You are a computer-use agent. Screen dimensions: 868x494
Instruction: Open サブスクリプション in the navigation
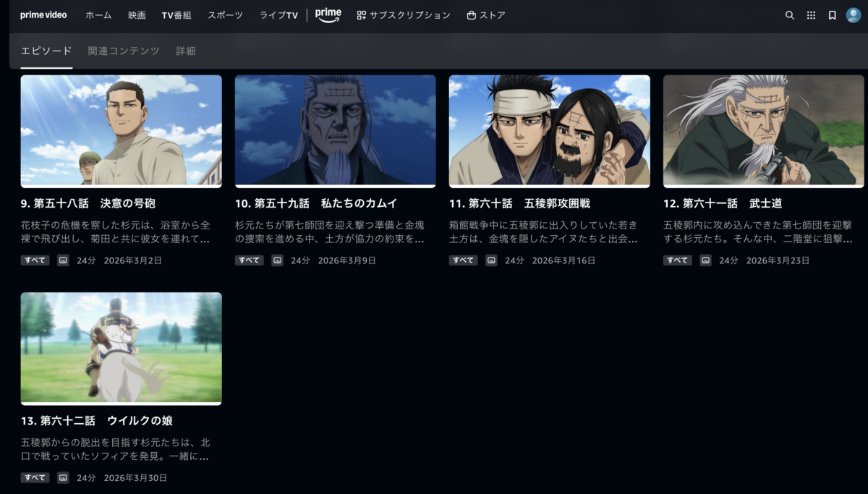[x=409, y=15]
